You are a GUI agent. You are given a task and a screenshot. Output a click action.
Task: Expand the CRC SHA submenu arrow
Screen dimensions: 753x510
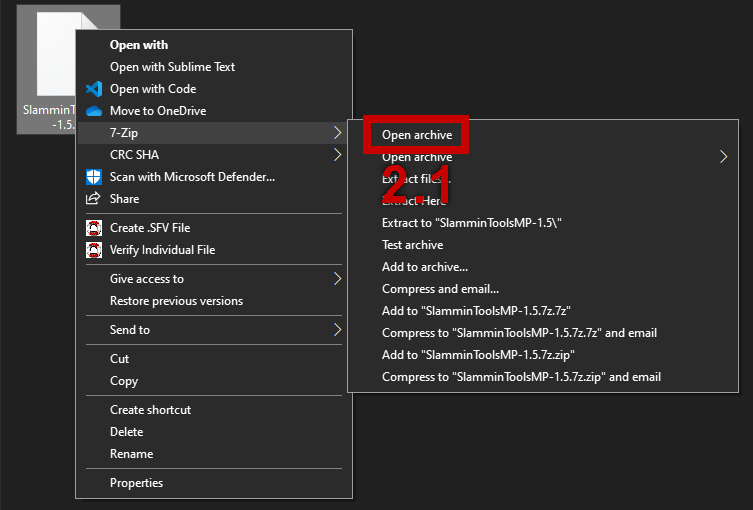(338, 155)
